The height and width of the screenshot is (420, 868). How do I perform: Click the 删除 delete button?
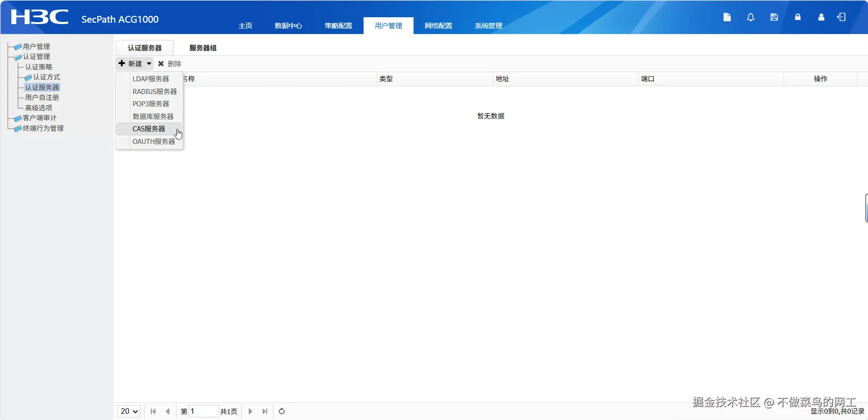click(x=170, y=64)
